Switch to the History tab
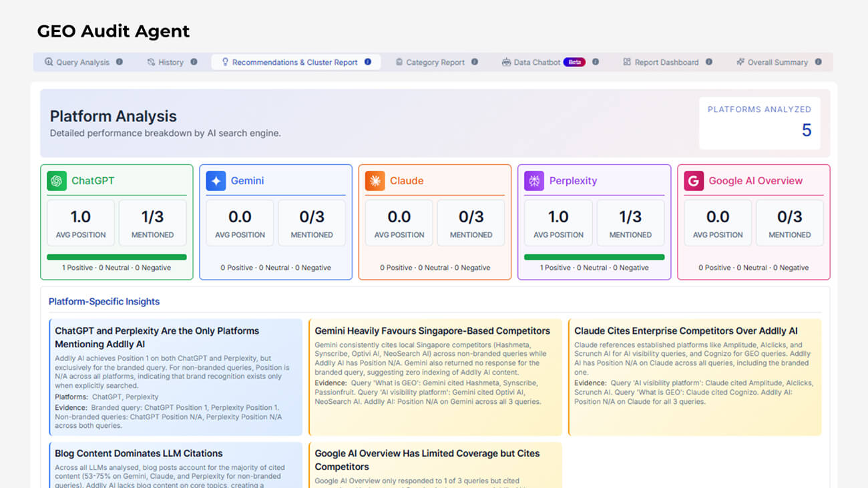 pyautogui.click(x=172, y=62)
